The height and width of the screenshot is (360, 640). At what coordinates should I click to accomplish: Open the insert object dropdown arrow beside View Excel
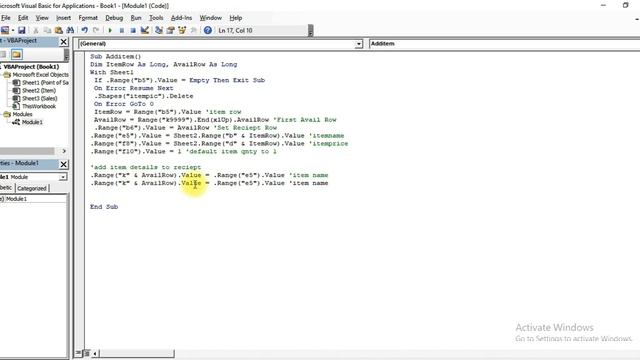click(13, 30)
